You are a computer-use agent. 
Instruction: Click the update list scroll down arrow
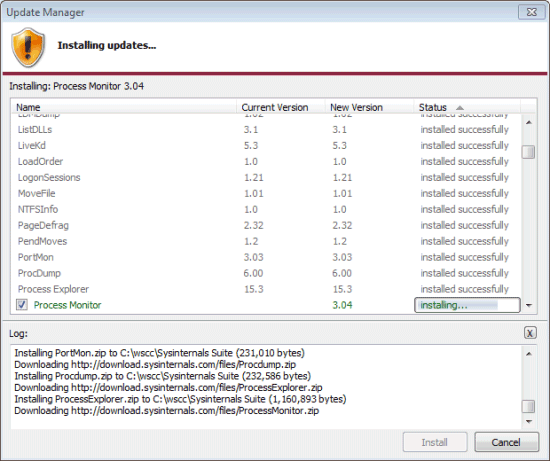[x=529, y=306]
